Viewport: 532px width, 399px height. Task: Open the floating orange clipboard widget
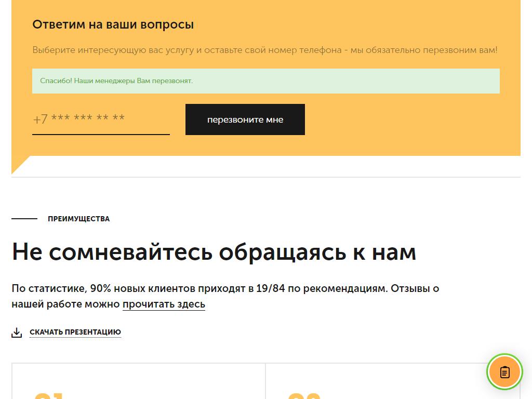click(504, 372)
